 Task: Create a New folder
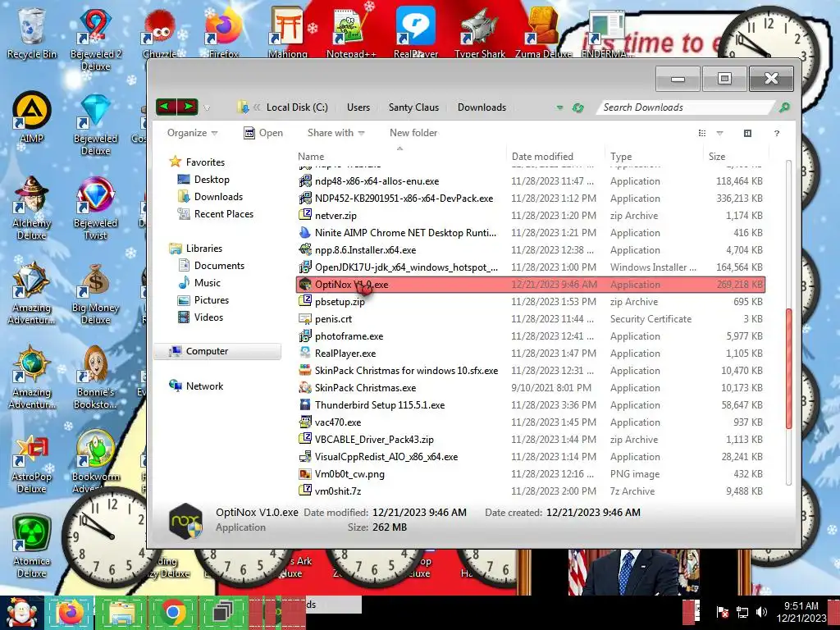tap(413, 133)
